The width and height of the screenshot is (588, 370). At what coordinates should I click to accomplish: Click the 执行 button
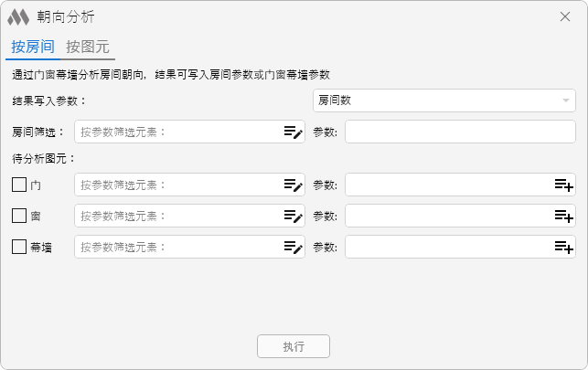pyautogui.click(x=294, y=346)
